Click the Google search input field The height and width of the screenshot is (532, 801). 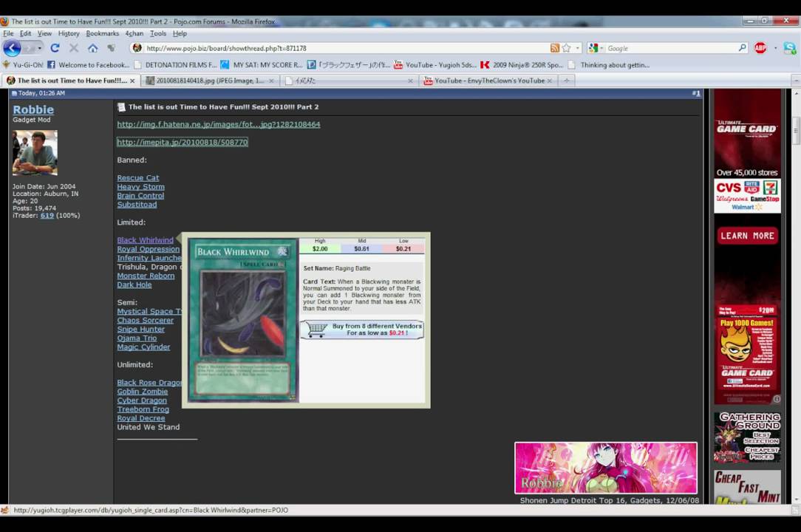click(671, 48)
